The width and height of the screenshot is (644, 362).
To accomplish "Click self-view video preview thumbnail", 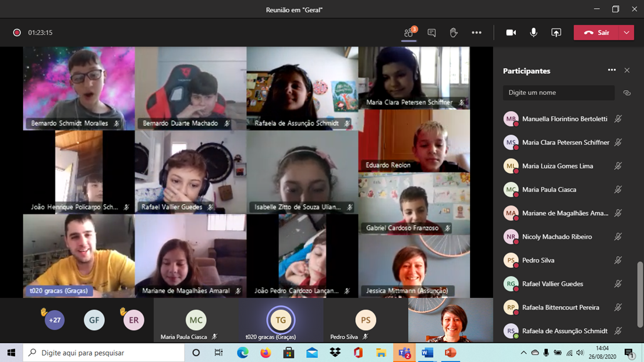I will point(451,320).
